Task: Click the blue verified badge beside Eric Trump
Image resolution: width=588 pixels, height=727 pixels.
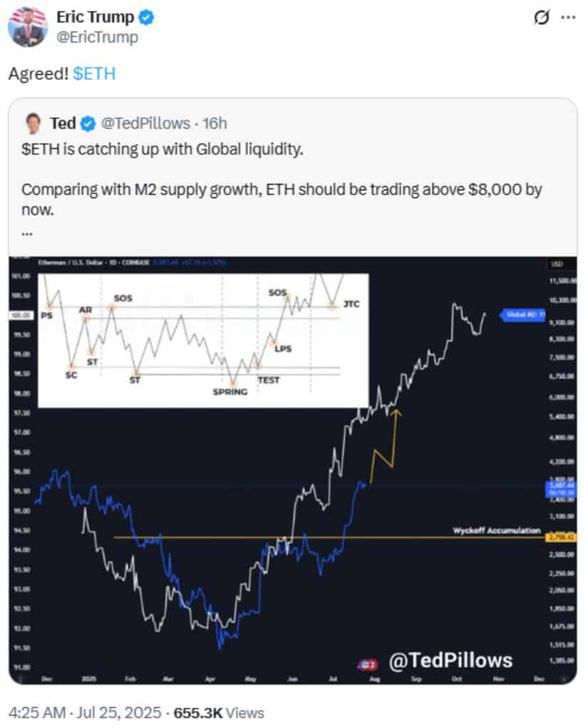Action: click(147, 18)
